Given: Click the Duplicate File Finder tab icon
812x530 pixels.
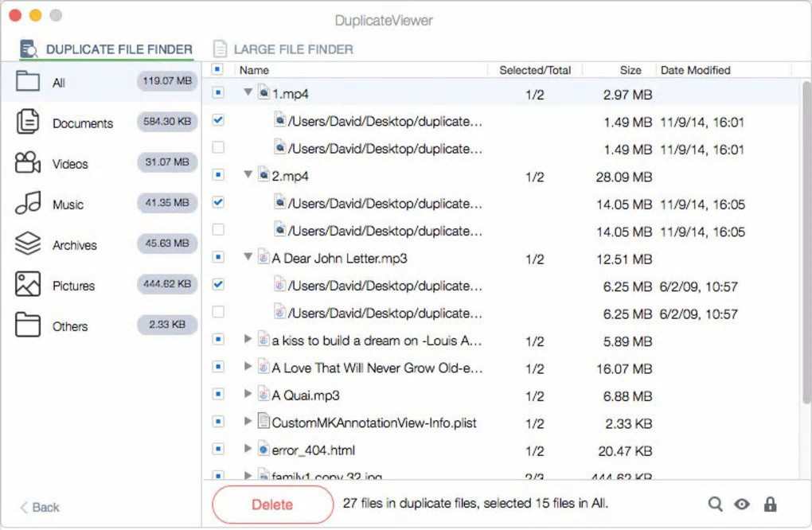Looking at the screenshot, I should 29,49.
